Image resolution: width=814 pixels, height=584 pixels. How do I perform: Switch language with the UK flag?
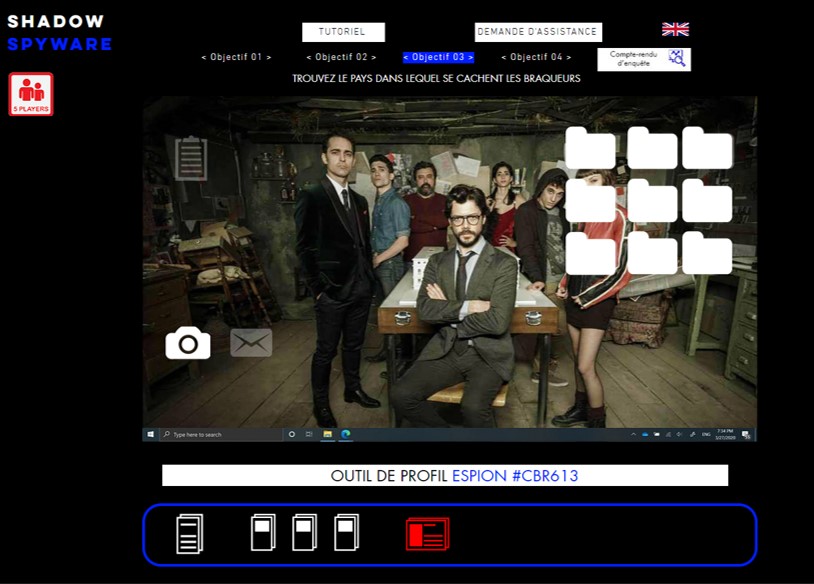(675, 29)
